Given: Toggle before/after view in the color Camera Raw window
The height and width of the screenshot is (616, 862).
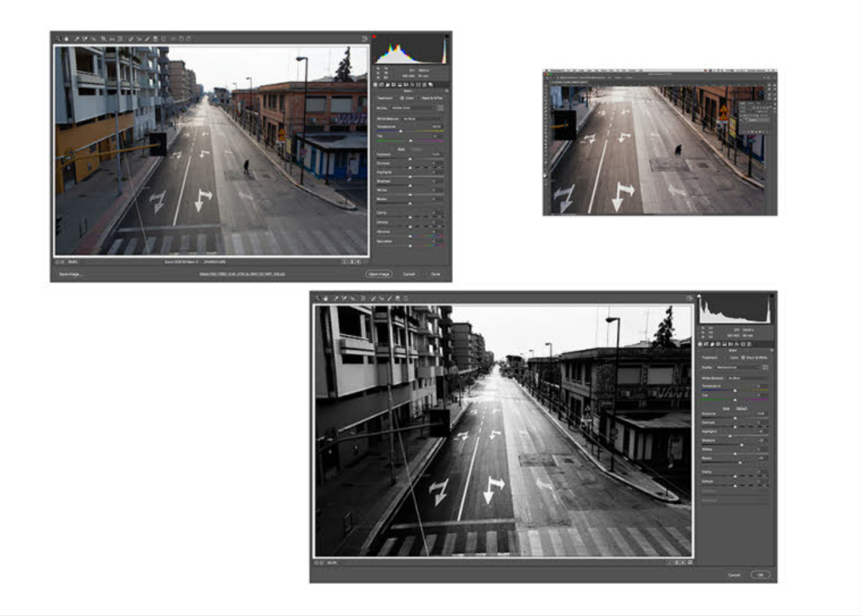Looking at the screenshot, I should [345, 262].
